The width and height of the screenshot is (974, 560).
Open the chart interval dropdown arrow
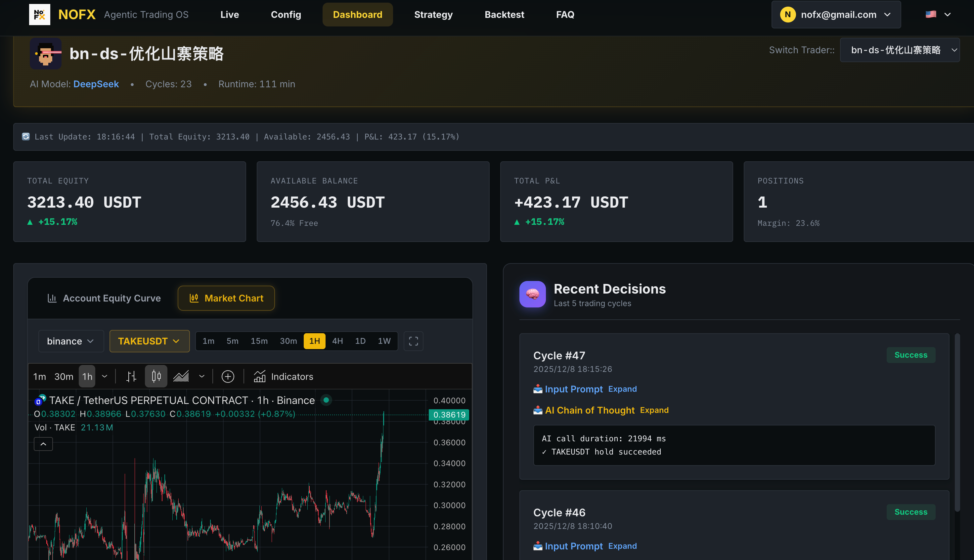click(x=104, y=376)
